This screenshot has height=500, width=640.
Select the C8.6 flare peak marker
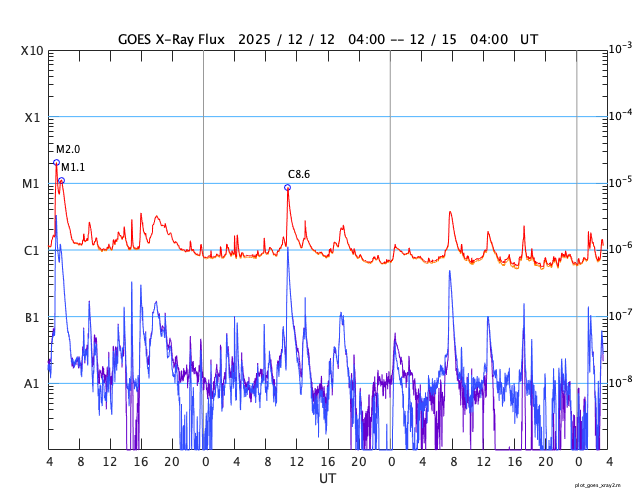click(287, 187)
